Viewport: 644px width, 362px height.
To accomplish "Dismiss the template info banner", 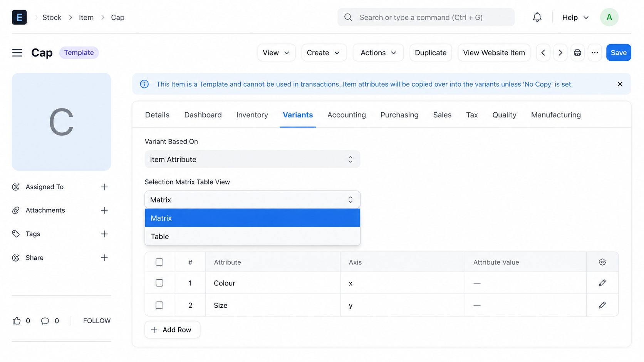I will pyautogui.click(x=620, y=84).
